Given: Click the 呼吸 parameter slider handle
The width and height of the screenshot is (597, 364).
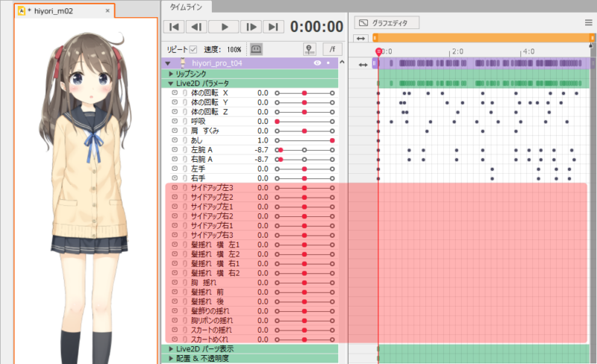Looking at the screenshot, I should [277, 122].
